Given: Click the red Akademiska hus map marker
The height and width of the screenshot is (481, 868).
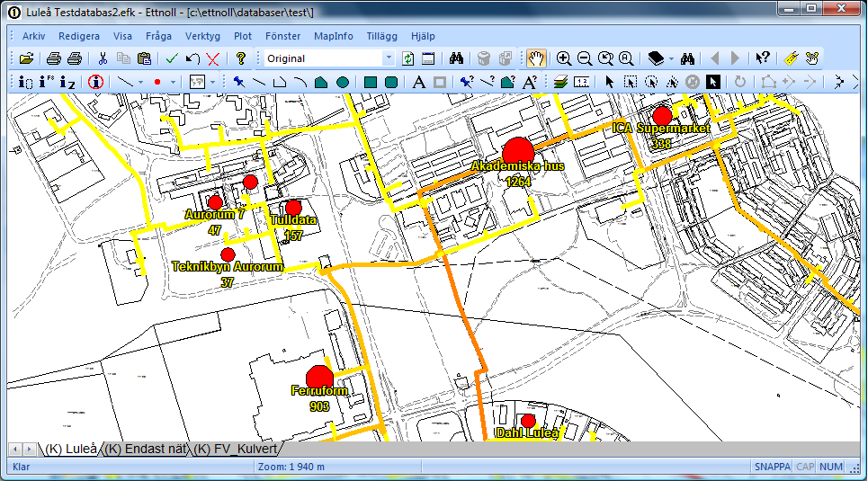Looking at the screenshot, I should [518, 150].
